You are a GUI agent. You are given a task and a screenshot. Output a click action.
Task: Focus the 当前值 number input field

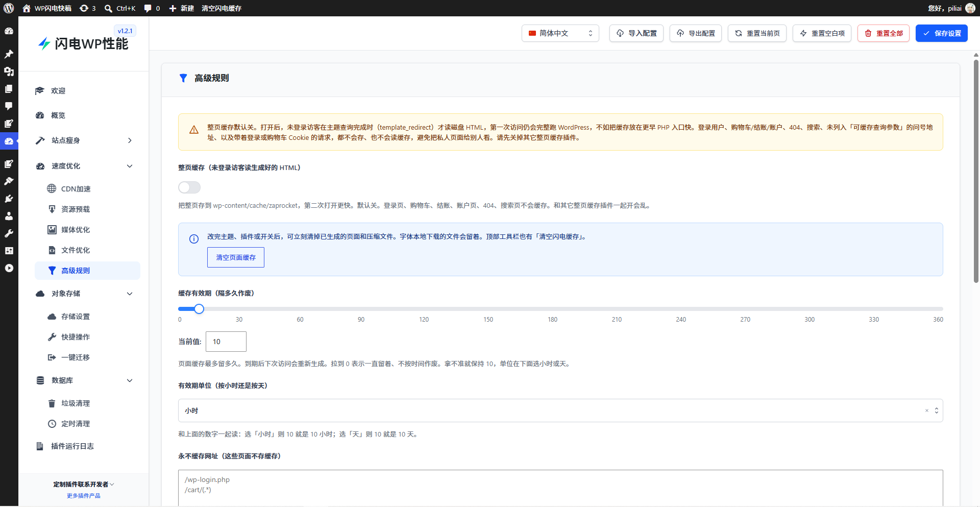coord(226,342)
